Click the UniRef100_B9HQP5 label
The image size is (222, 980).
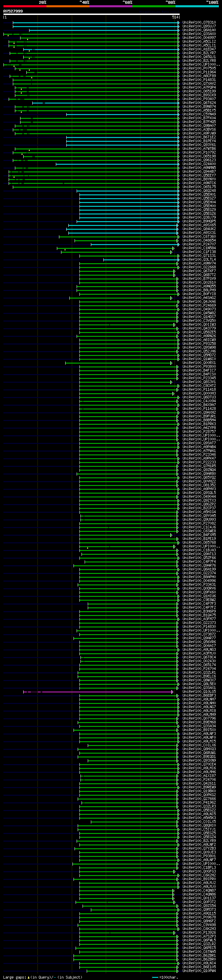tap(199, 221)
